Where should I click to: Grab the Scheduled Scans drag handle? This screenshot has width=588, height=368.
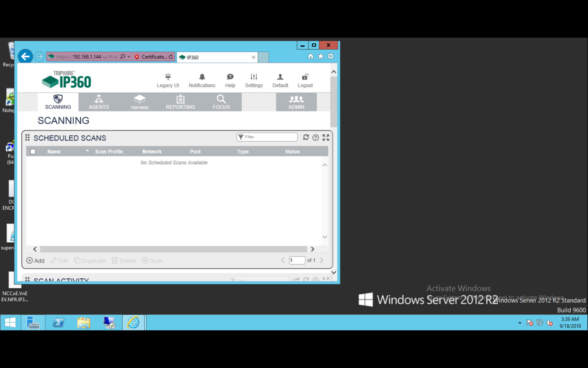coord(28,137)
